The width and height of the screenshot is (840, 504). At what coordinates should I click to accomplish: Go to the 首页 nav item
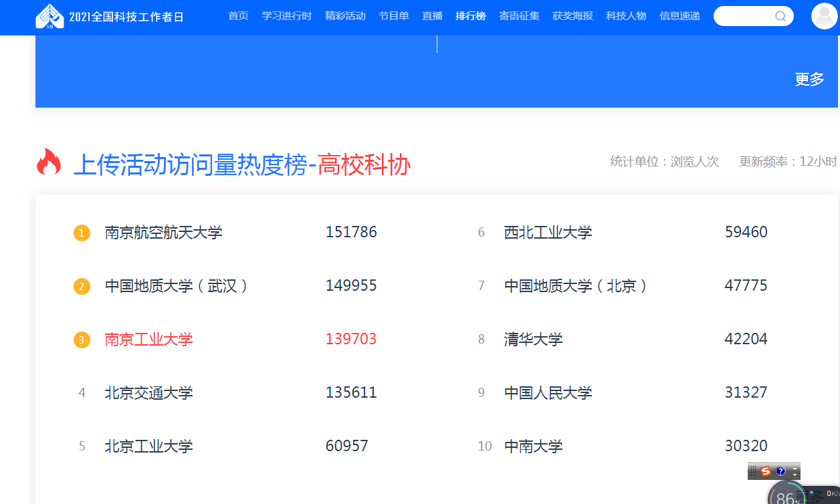[x=238, y=16]
